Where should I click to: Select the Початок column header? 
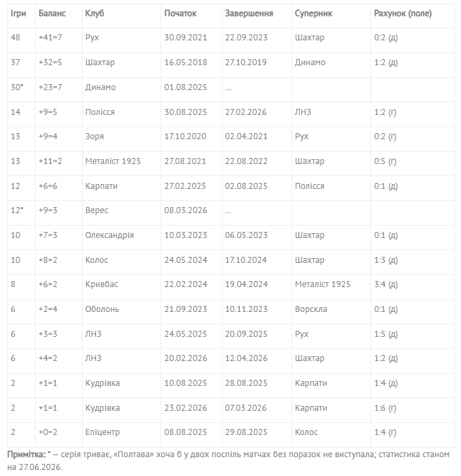tap(192, 14)
